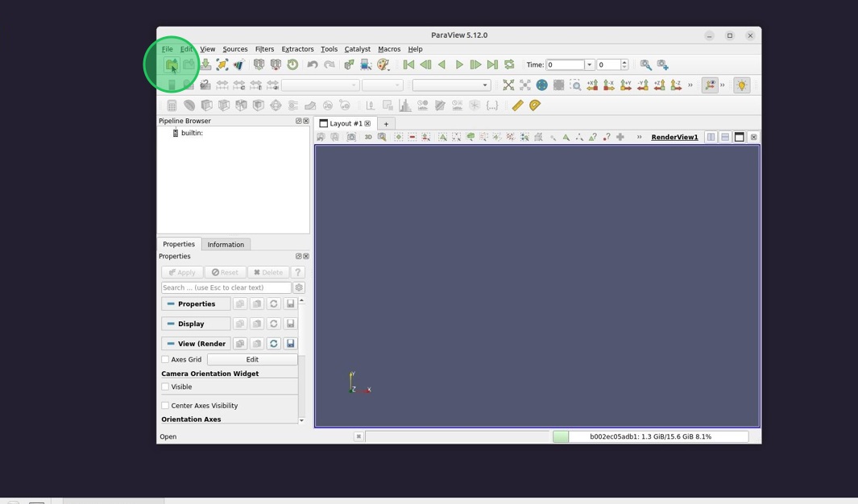Select the yellow Ruler tool
This screenshot has width=858, height=504.
(518, 105)
